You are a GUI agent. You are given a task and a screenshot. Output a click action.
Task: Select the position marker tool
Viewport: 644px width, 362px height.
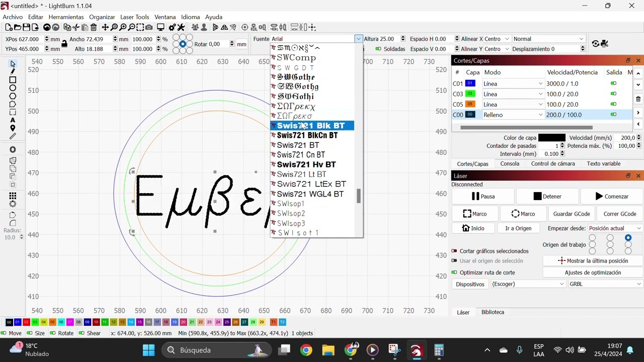[13, 128]
